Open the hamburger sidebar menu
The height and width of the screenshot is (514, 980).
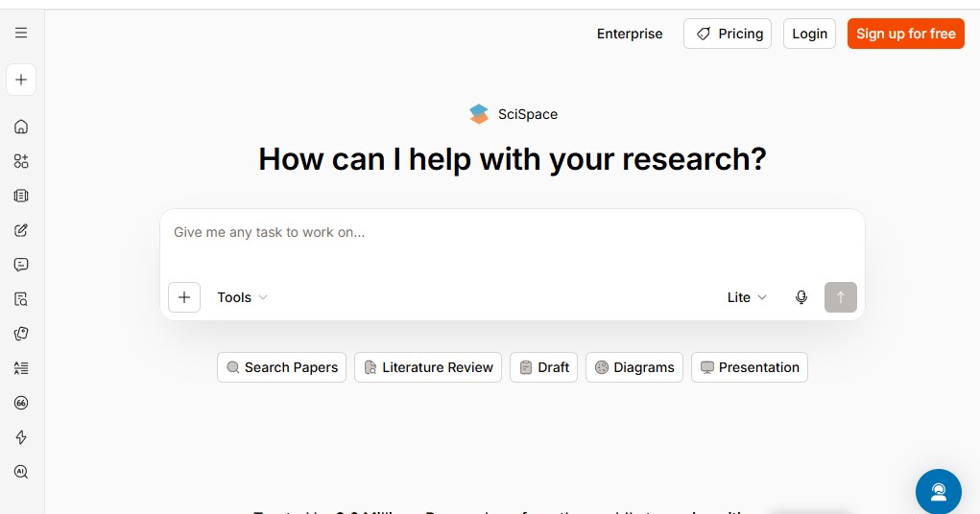pos(21,33)
